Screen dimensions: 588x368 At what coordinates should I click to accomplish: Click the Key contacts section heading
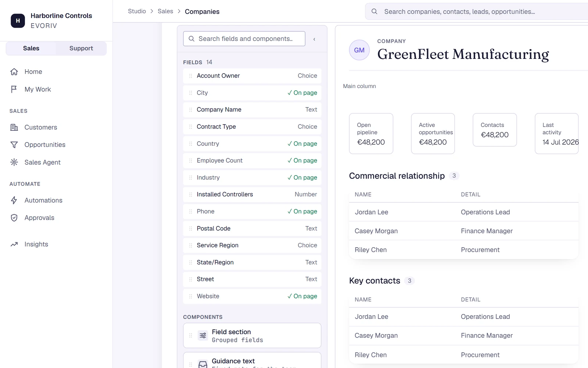(x=374, y=281)
